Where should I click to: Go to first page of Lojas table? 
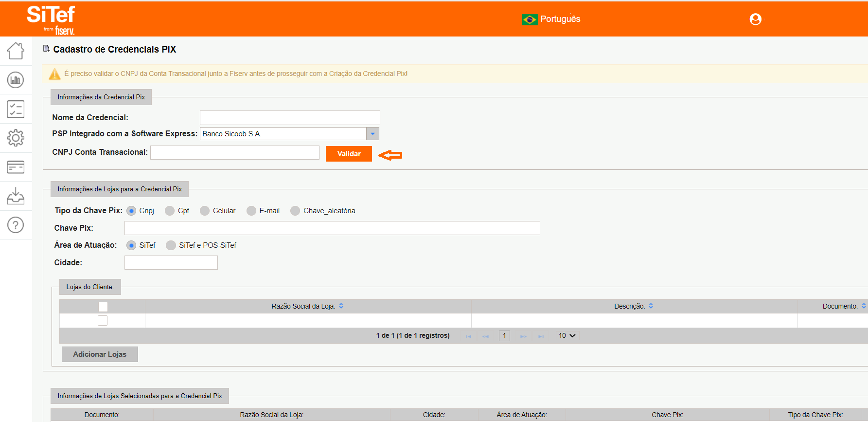pyautogui.click(x=468, y=336)
